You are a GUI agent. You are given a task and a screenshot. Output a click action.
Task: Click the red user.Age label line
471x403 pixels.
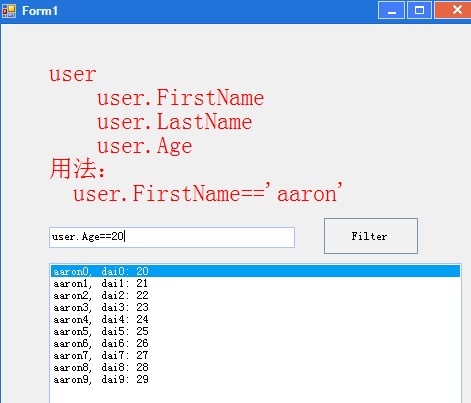(x=144, y=146)
